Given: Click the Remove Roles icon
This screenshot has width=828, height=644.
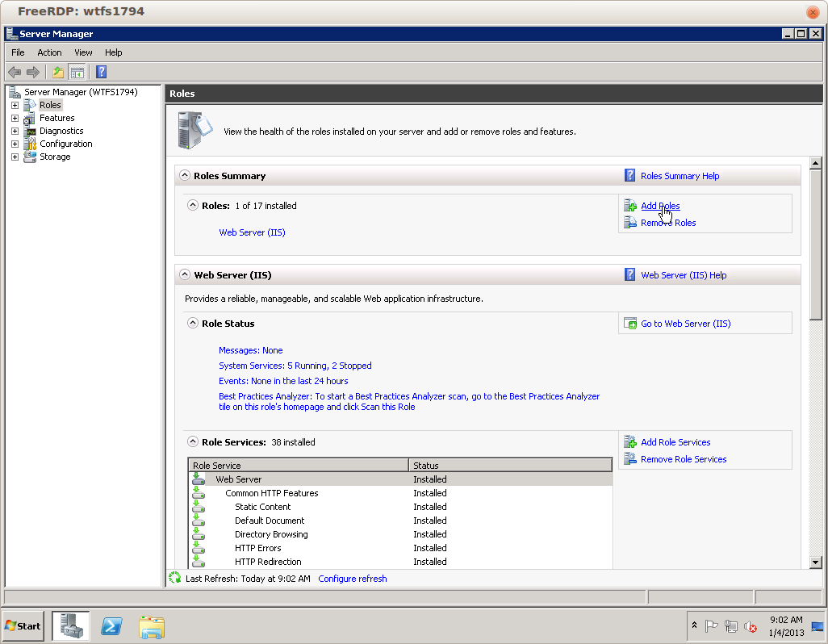Looking at the screenshot, I should [630, 222].
